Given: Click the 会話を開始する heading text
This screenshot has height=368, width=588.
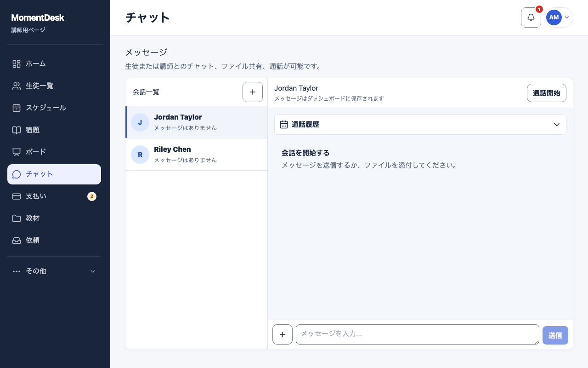Looking at the screenshot, I should 305,153.
